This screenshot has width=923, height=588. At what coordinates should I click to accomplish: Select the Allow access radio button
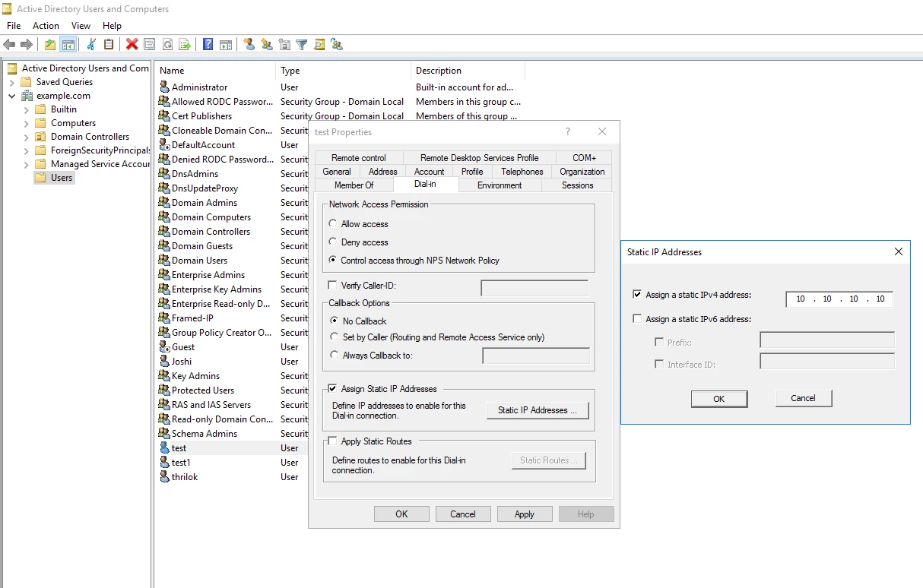coord(333,224)
